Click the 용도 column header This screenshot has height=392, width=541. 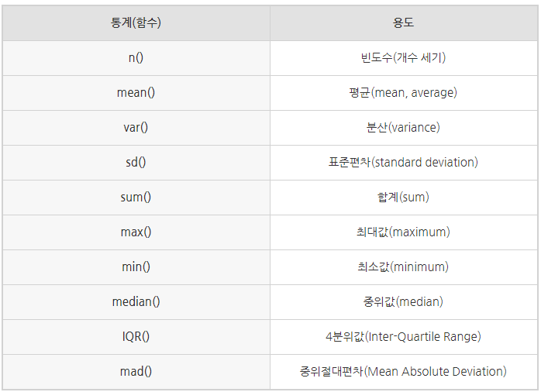404,23
